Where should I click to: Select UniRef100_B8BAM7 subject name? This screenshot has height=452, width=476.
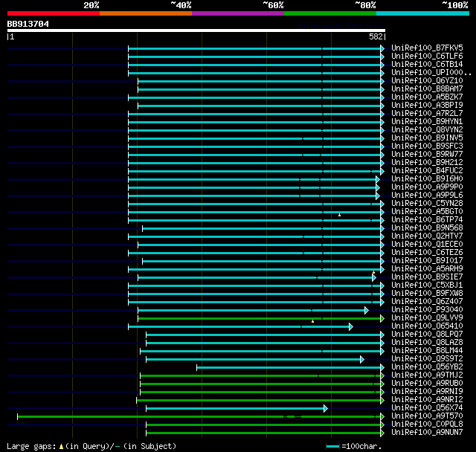click(x=427, y=89)
